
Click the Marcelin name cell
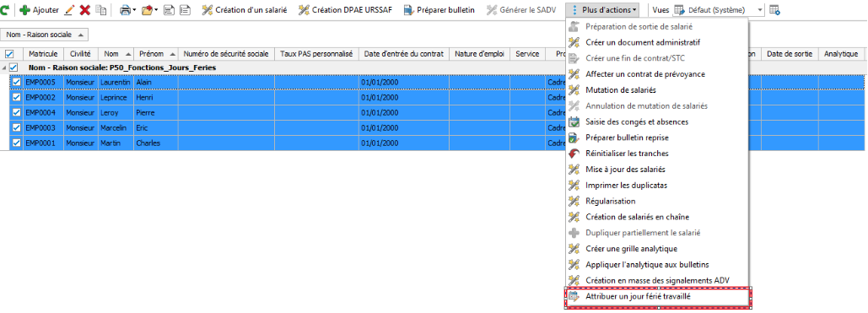116,128
